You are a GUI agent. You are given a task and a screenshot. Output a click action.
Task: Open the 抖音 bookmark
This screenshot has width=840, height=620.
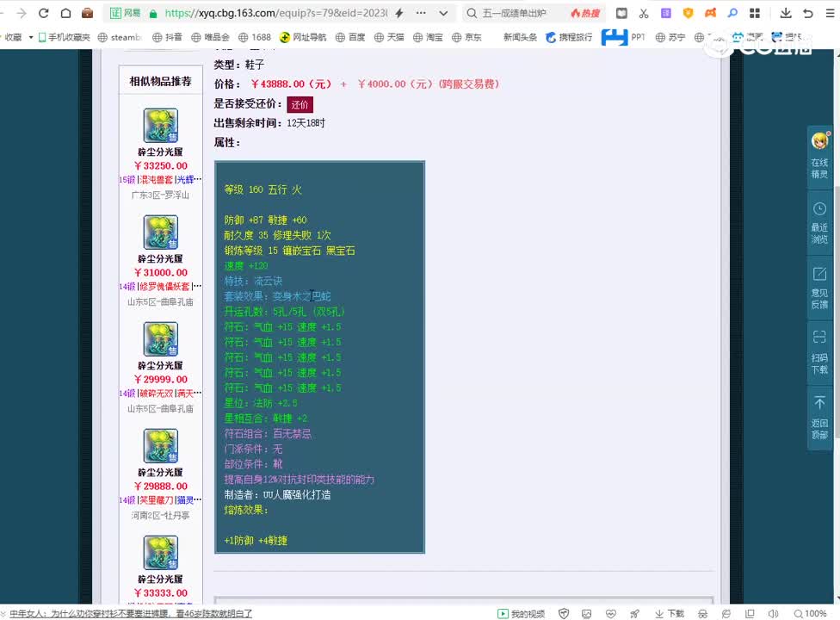(x=167, y=37)
